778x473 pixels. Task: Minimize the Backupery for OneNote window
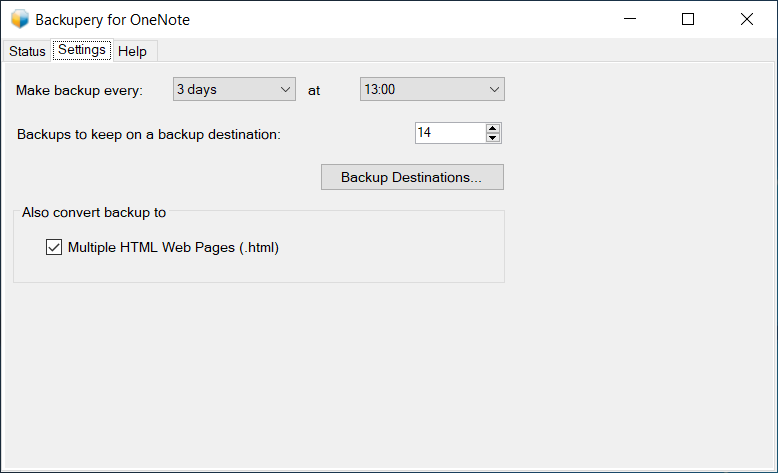click(x=630, y=19)
